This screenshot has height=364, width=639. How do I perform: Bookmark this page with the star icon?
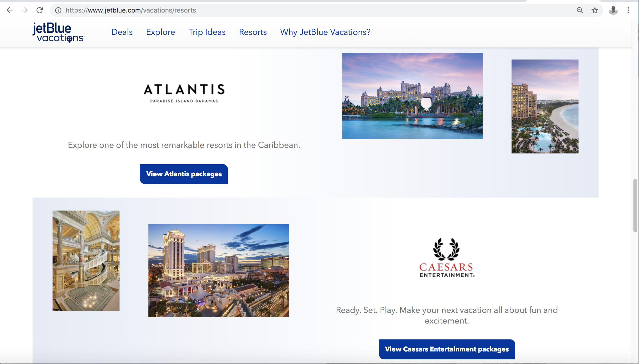[x=595, y=10]
